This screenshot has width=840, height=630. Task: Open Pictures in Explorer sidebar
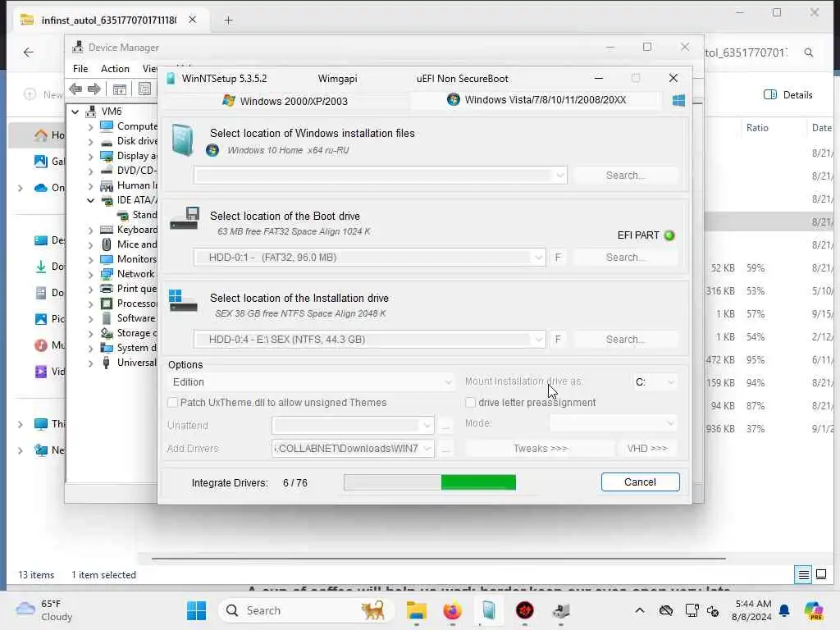pos(49,319)
